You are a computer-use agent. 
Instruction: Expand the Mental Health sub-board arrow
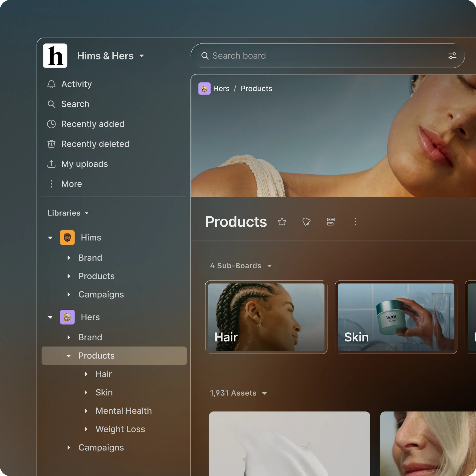click(x=86, y=411)
